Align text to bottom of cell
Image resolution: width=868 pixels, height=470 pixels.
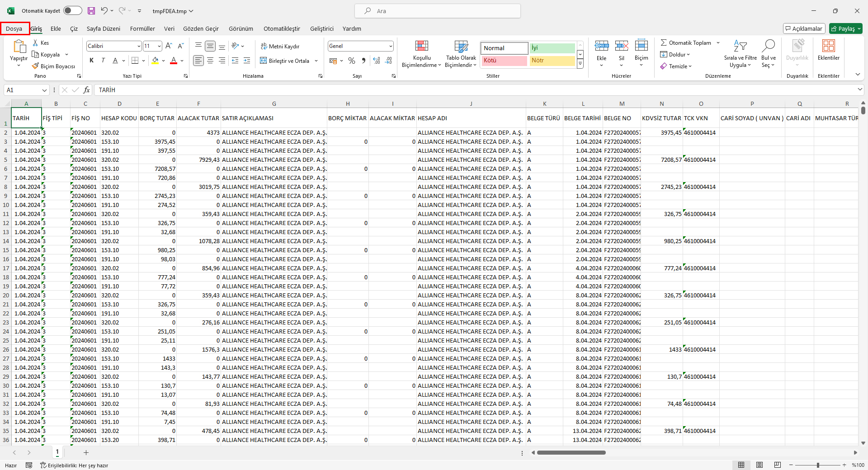[x=222, y=46]
